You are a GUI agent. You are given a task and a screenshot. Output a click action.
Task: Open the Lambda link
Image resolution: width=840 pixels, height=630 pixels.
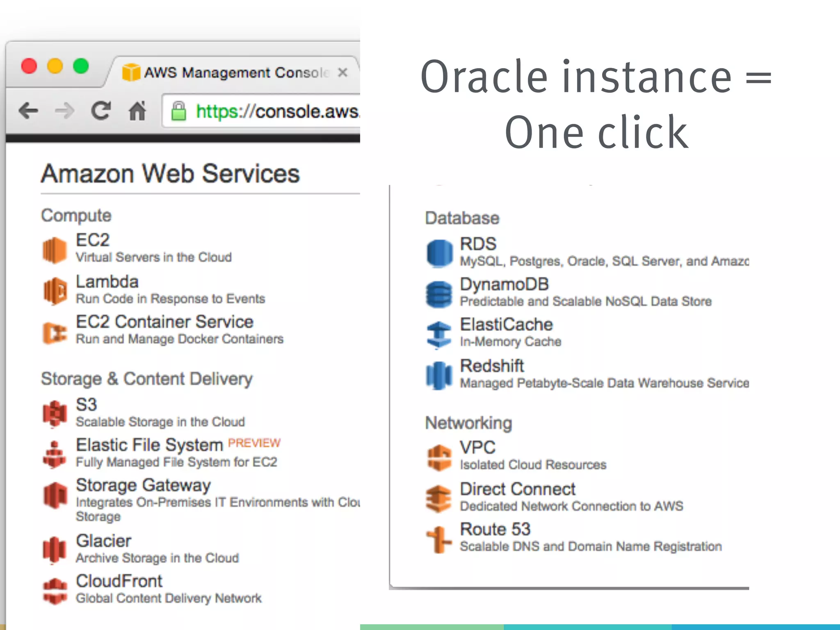pos(107,281)
